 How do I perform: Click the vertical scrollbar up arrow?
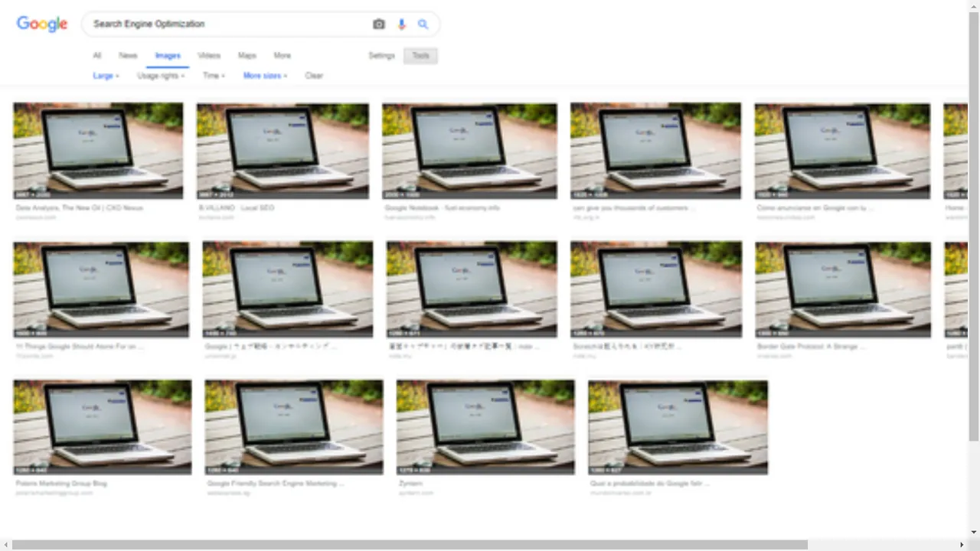click(x=974, y=5)
